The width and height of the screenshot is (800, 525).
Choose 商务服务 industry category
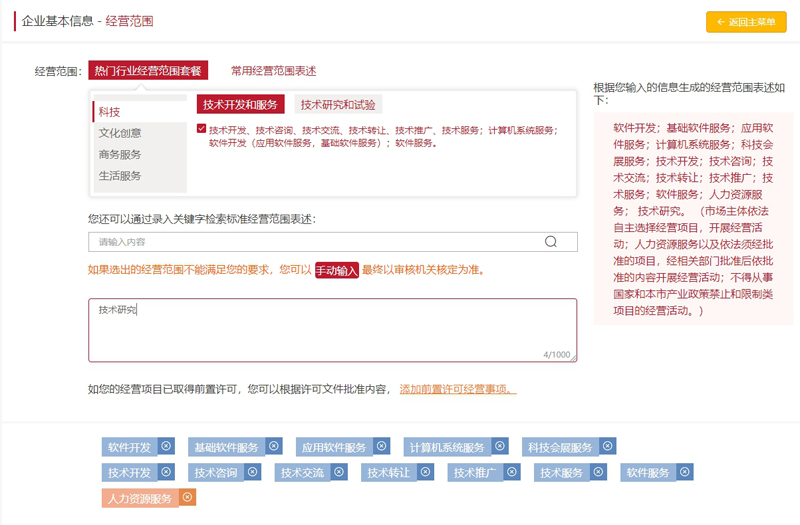pos(120,154)
